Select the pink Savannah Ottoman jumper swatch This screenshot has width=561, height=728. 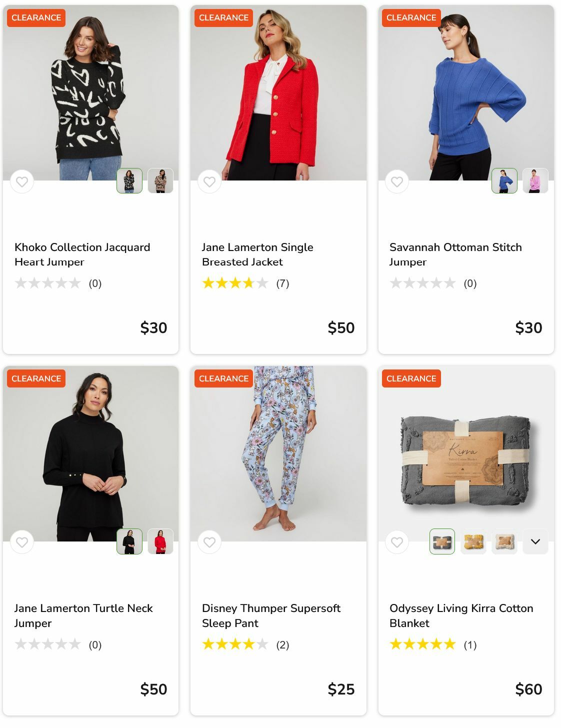(535, 180)
